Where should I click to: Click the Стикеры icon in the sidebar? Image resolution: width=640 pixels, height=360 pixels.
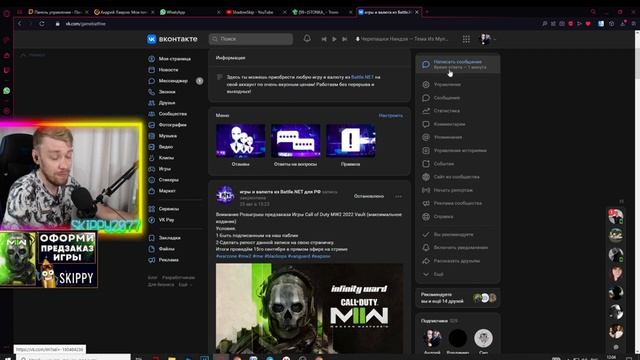coord(151,180)
